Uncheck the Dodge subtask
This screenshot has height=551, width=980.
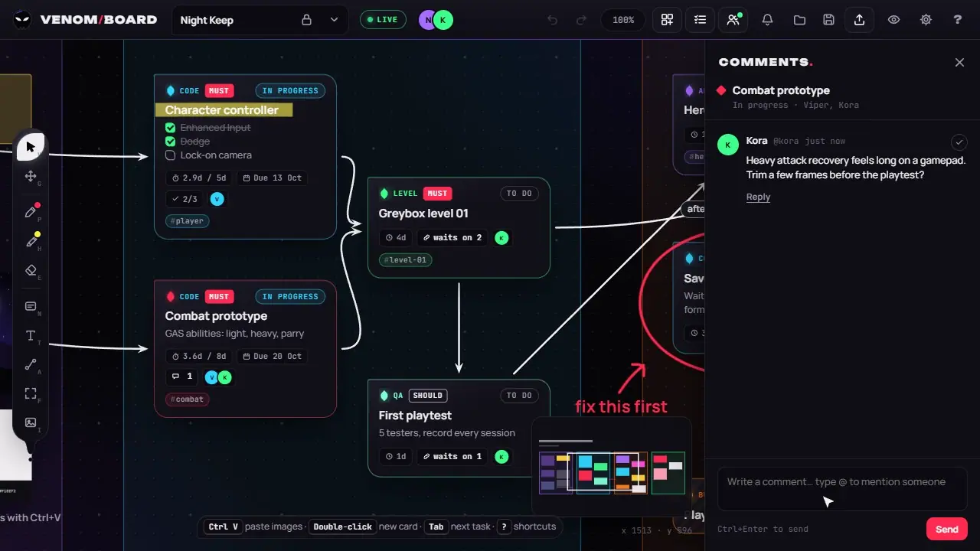(x=171, y=142)
